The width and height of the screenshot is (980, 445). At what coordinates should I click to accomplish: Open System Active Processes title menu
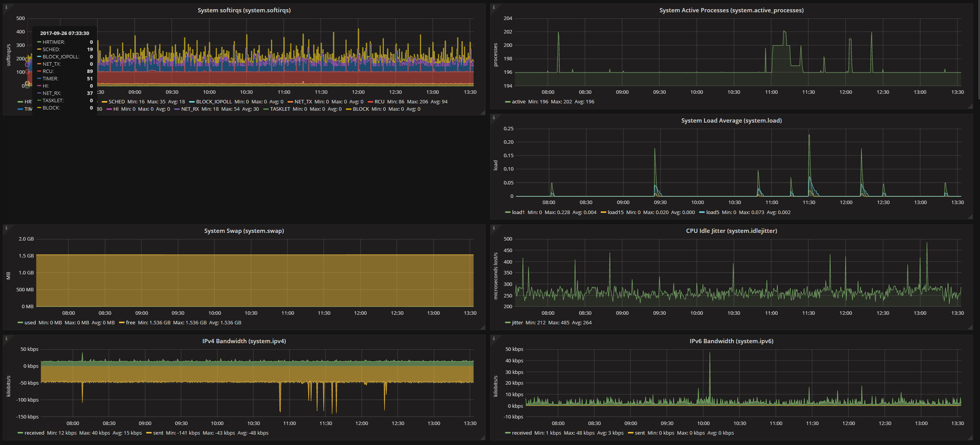731,10
